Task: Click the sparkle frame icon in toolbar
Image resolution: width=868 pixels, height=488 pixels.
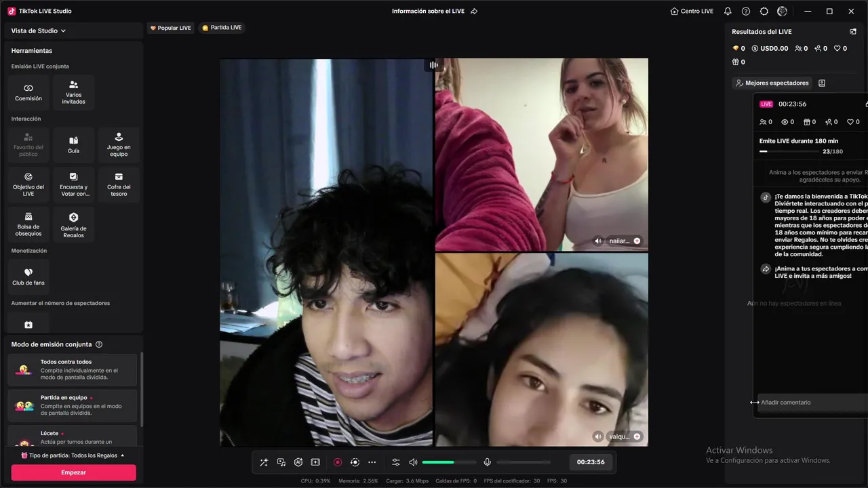Action: [x=315, y=462]
